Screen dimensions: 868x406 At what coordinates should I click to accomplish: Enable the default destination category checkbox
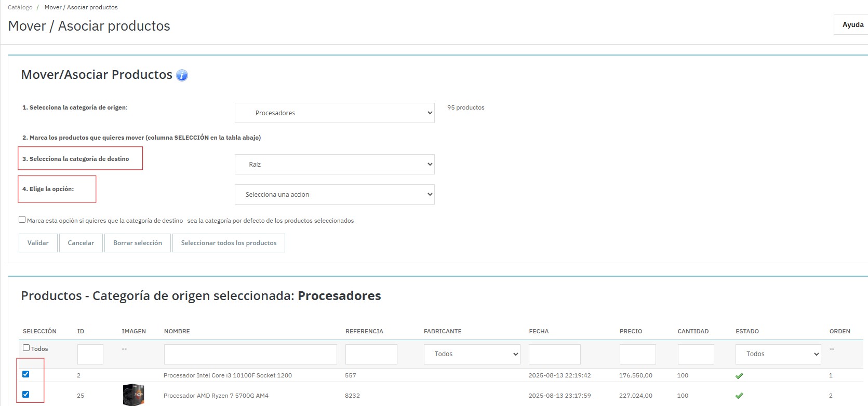tap(22, 220)
